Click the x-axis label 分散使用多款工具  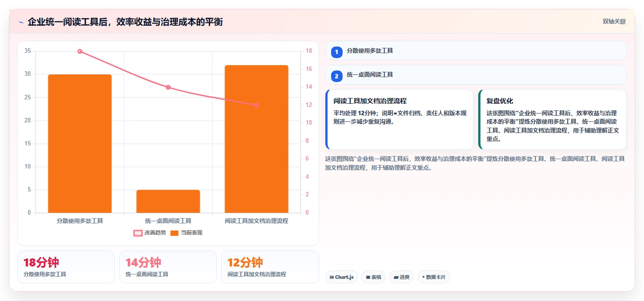pos(80,221)
